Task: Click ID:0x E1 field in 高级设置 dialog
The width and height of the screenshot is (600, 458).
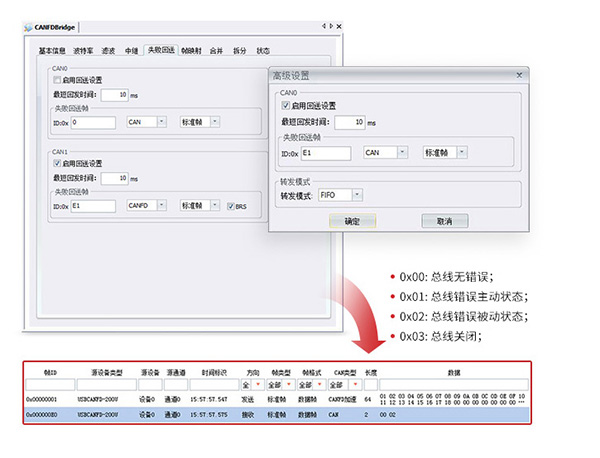Action: pos(326,153)
